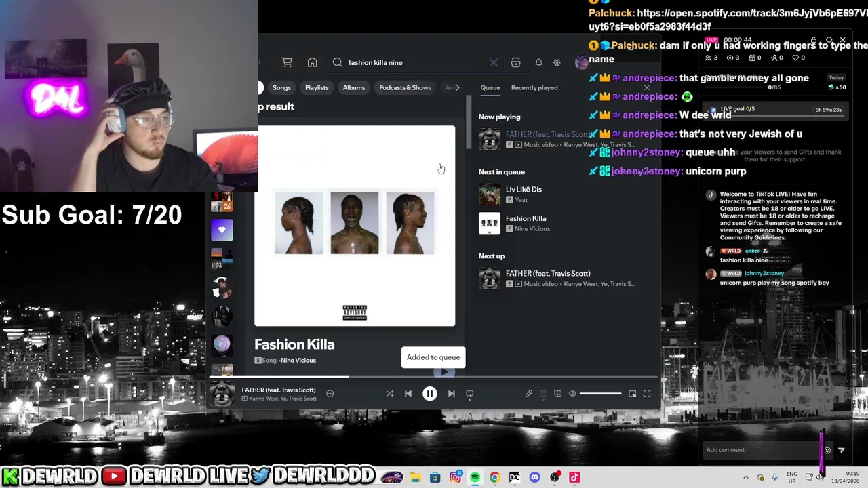Open artist Nine Vicious under top result
This screenshot has height=488, width=868.
point(298,360)
